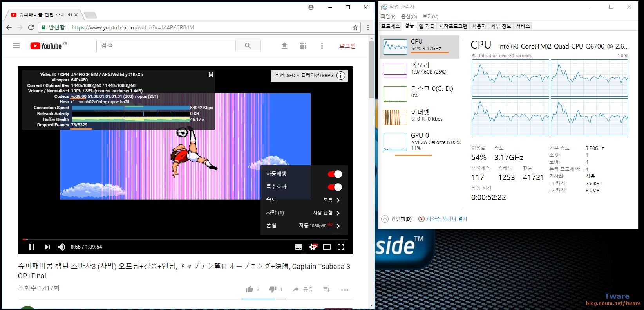
Task: Select GPU 0 NVIDIA GeForce entry
Action: (x=420, y=142)
